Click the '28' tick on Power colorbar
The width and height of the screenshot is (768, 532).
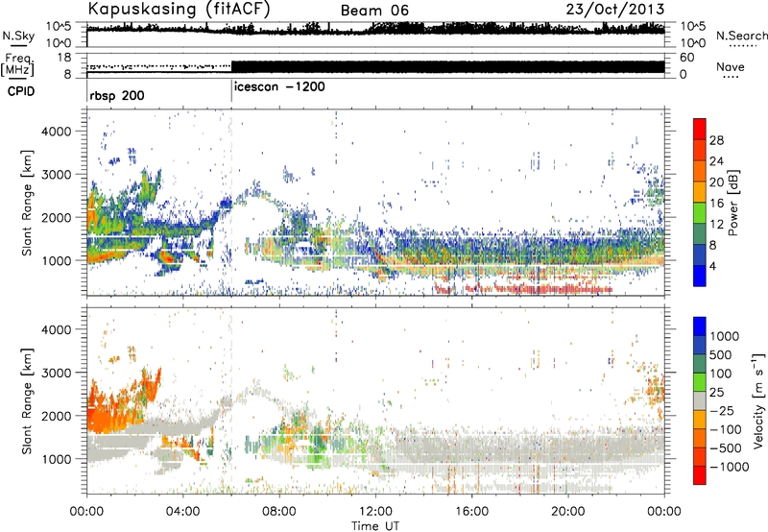pos(716,140)
